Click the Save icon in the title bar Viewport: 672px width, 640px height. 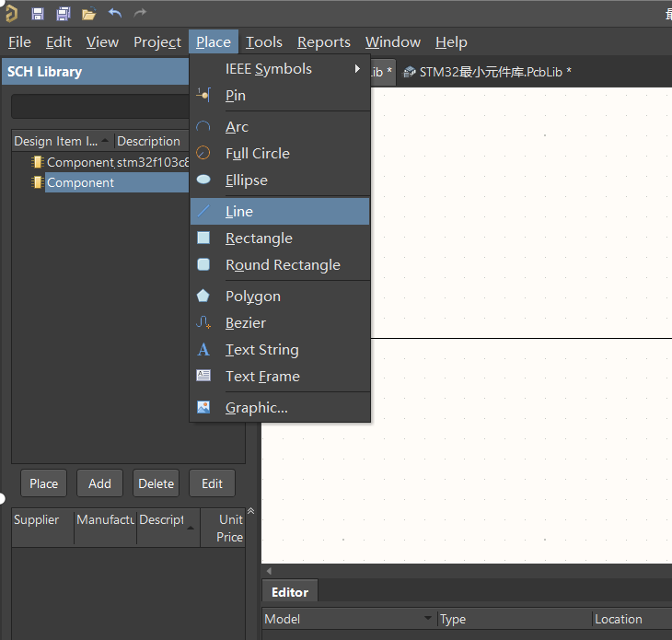click(38, 14)
